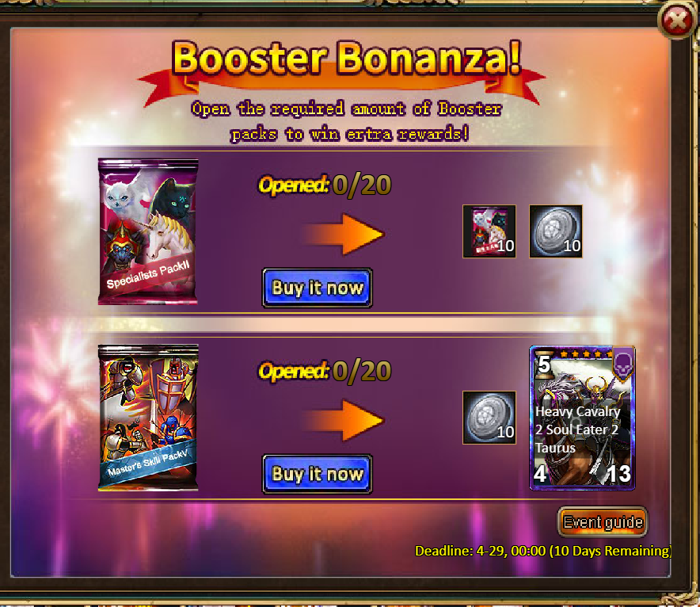This screenshot has height=607, width=700.
Task: Open the Event guide
Action: click(x=603, y=521)
